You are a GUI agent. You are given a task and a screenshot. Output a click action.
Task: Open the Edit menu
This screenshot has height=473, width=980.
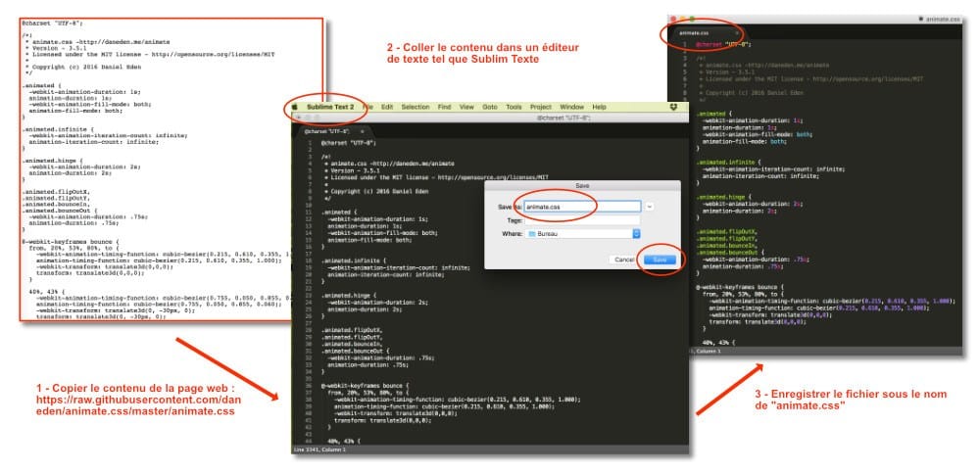pyautogui.click(x=387, y=107)
